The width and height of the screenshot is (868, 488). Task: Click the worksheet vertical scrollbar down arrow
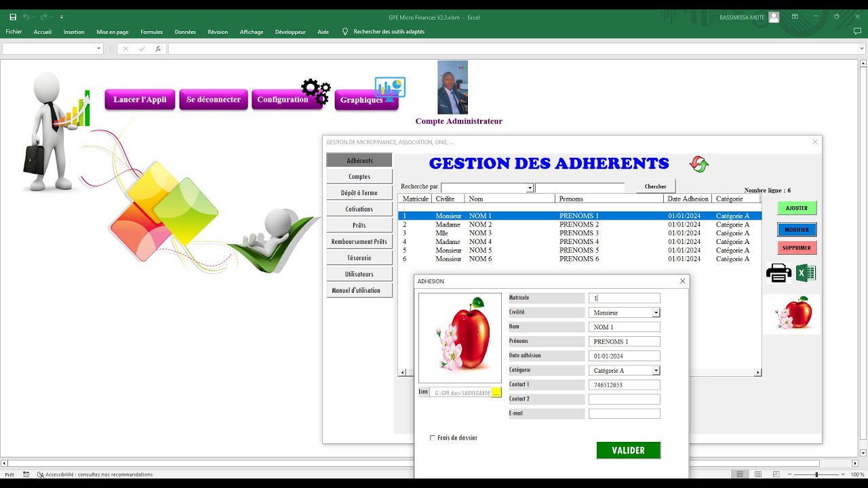tap(863, 453)
